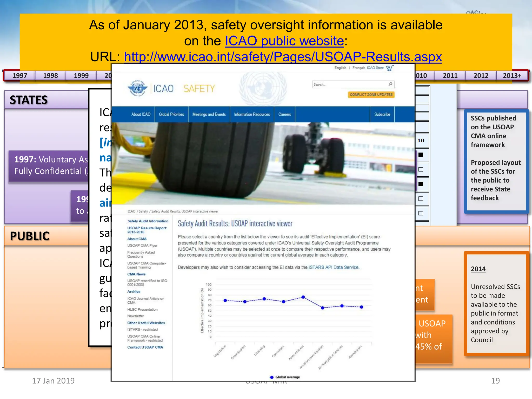Toggle the filled checkbox below the 10 cell
This screenshot has height=399, width=532.
pos(421,155)
